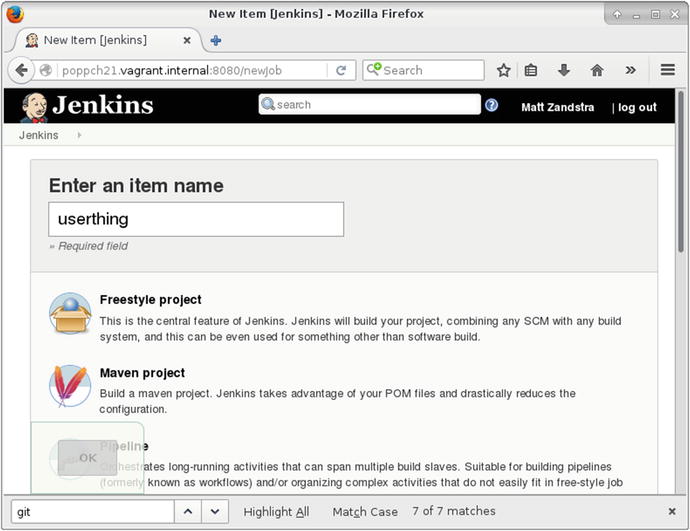Screen dimensions: 690x531
Task: Expand the Jenkins breadcrumb arrow
Action: pyautogui.click(x=79, y=135)
